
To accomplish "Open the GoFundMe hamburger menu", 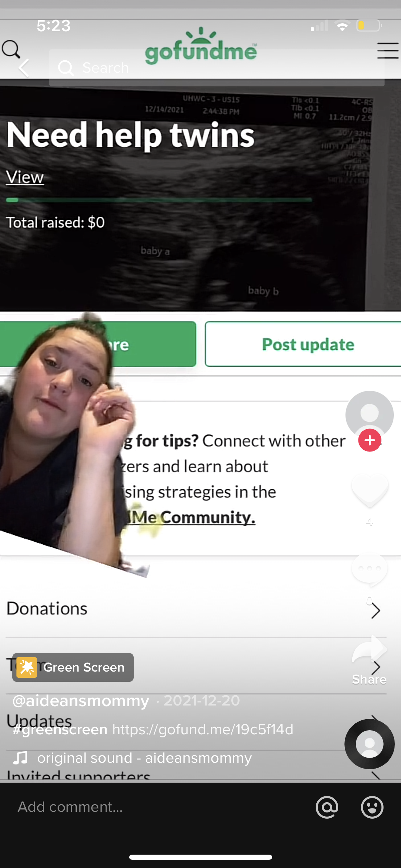I will [388, 50].
